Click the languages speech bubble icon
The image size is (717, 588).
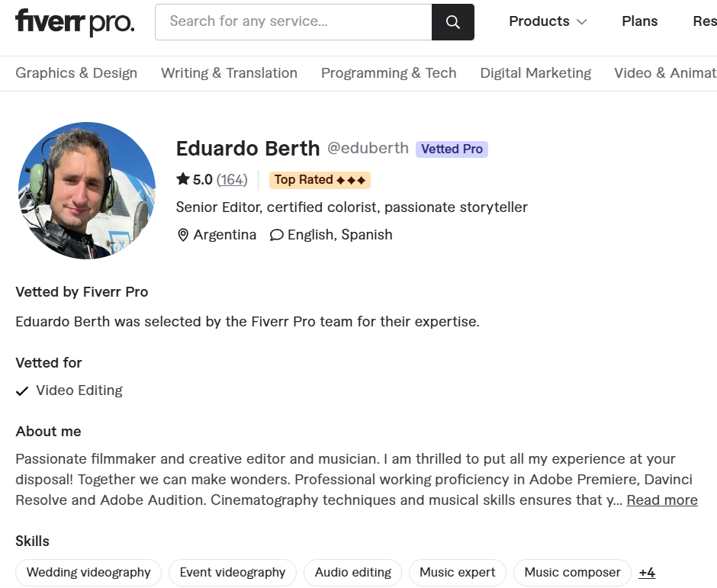point(277,235)
